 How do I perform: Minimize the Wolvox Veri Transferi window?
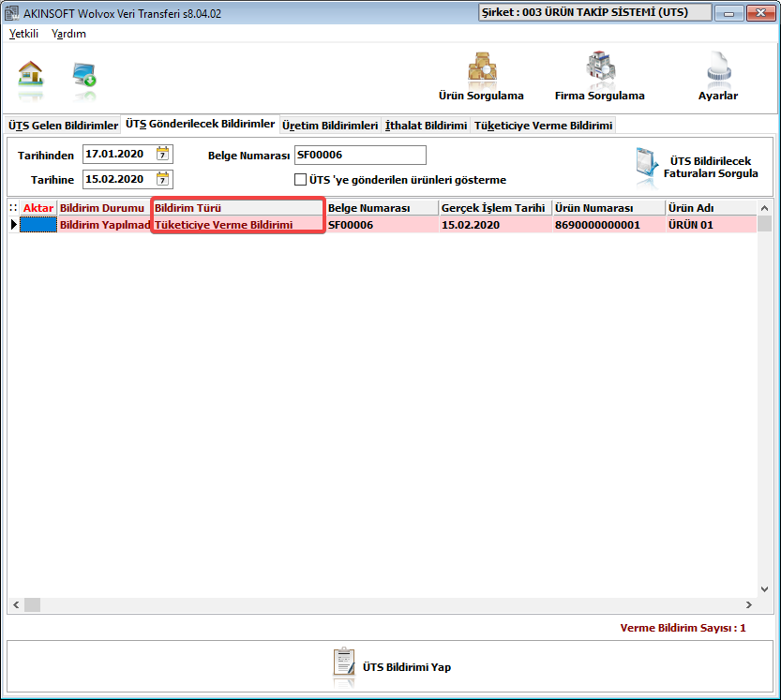click(x=728, y=13)
